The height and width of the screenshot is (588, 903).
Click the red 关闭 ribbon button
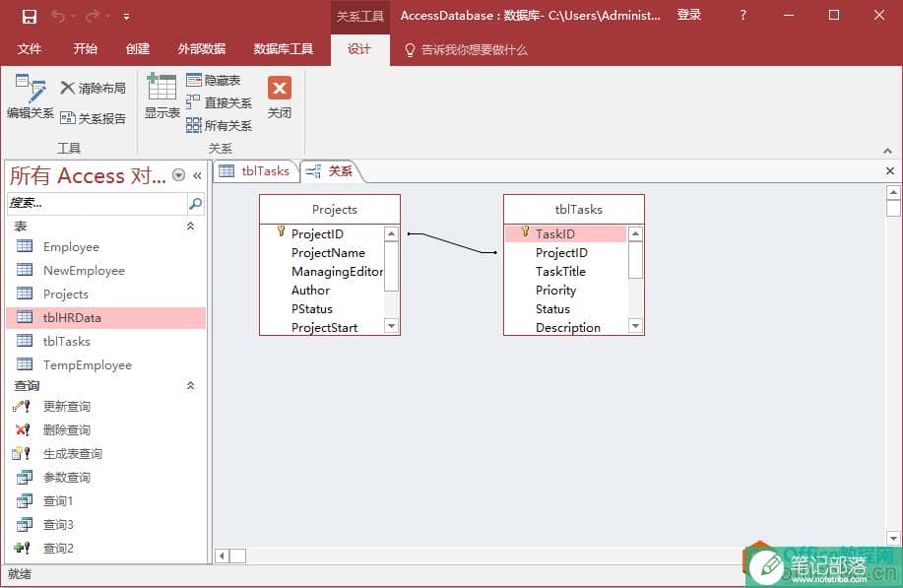[280, 98]
